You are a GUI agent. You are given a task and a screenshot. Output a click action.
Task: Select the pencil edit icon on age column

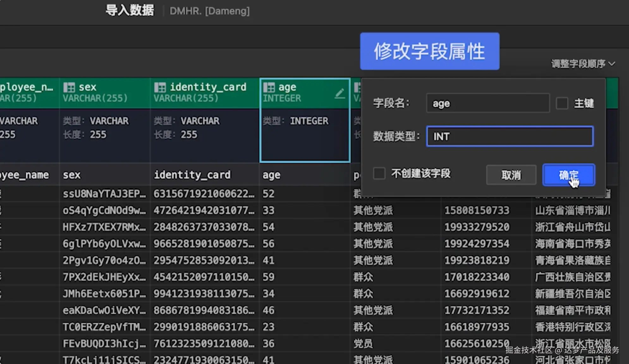coord(340,93)
